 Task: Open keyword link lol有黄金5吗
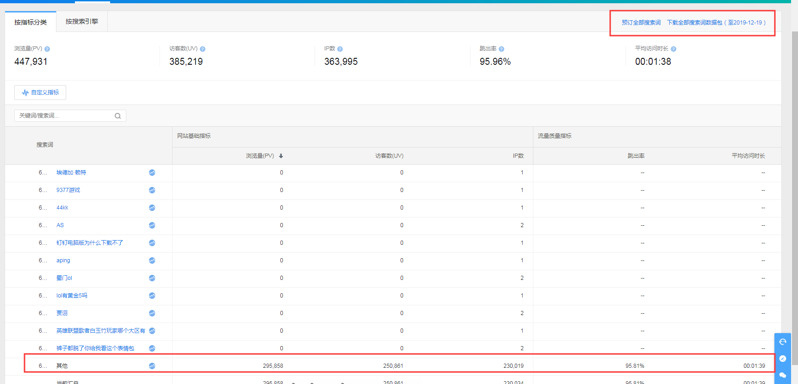tap(72, 296)
